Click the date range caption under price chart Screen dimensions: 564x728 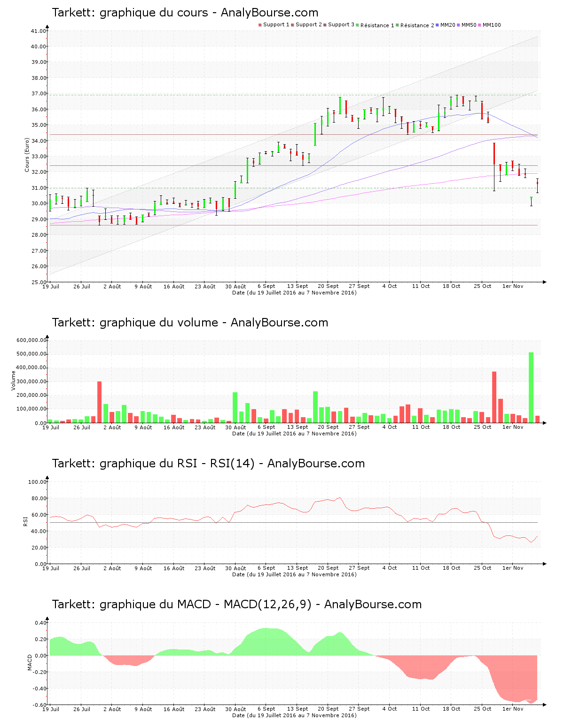coord(294,293)
